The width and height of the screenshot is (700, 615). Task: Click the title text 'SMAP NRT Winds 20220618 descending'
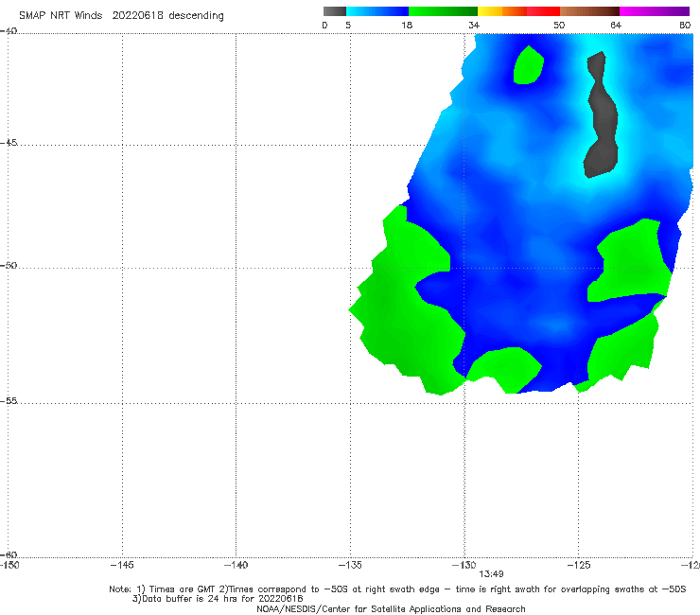coord(121,16)
